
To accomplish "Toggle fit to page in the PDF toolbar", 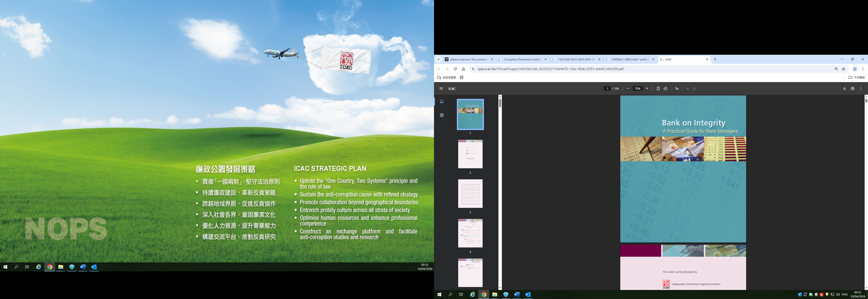I will (x=658, y=89).
